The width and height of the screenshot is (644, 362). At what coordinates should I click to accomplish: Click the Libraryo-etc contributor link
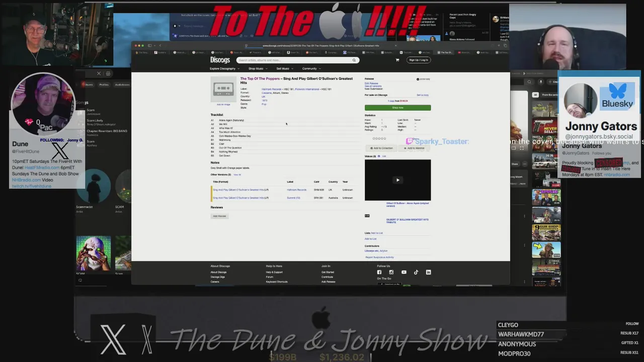click(372, 250)
